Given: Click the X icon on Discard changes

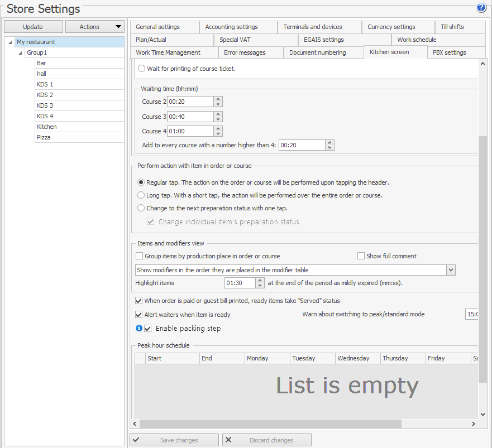Looking at the screenshot, I should coord(228,440).
